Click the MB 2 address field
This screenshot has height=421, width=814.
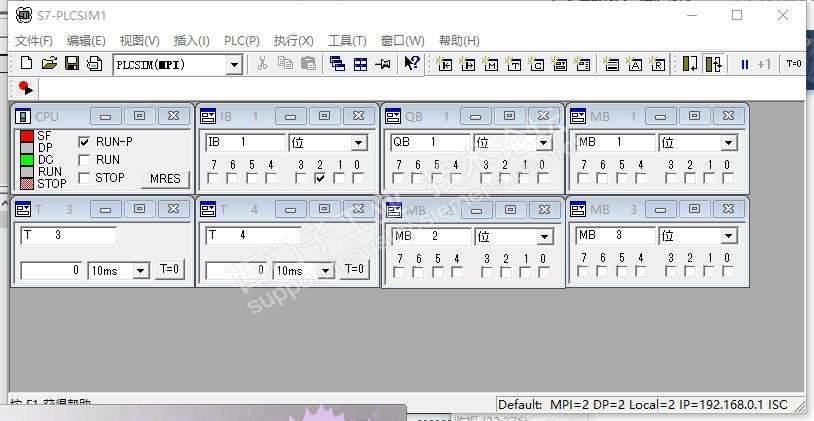(430, 237)
